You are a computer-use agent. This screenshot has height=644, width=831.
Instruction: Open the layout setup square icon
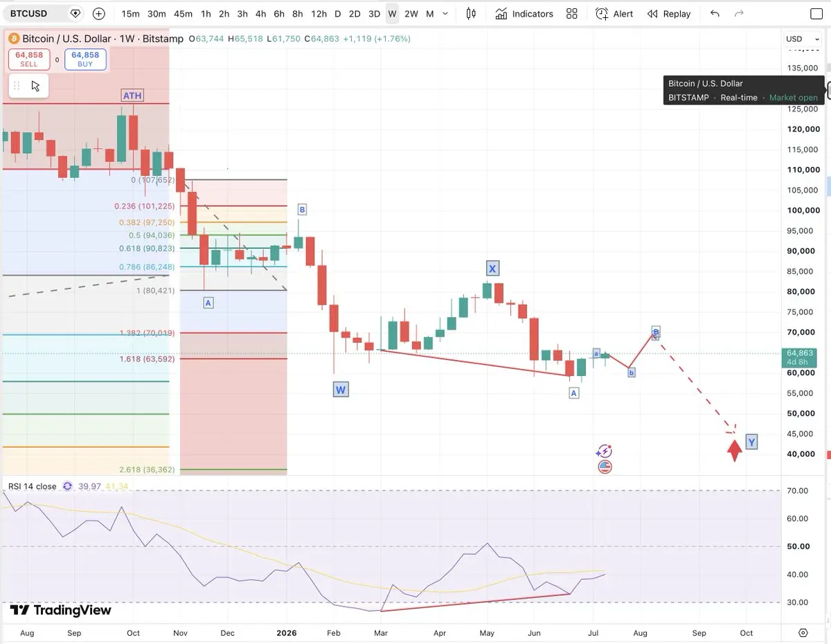[x=816, y=14]
